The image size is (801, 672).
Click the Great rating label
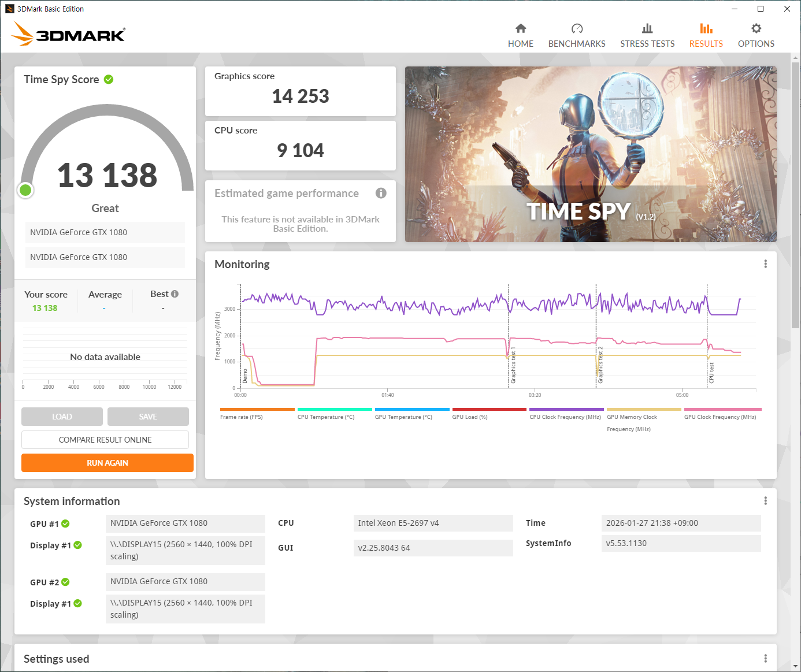click(x=105, y=208)
